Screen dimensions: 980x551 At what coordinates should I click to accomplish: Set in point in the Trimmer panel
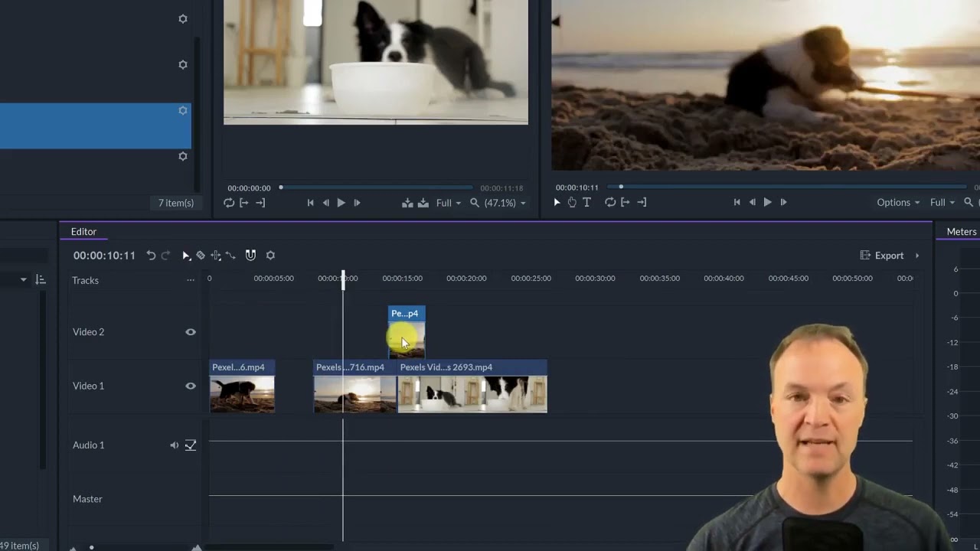coord(244,203)
